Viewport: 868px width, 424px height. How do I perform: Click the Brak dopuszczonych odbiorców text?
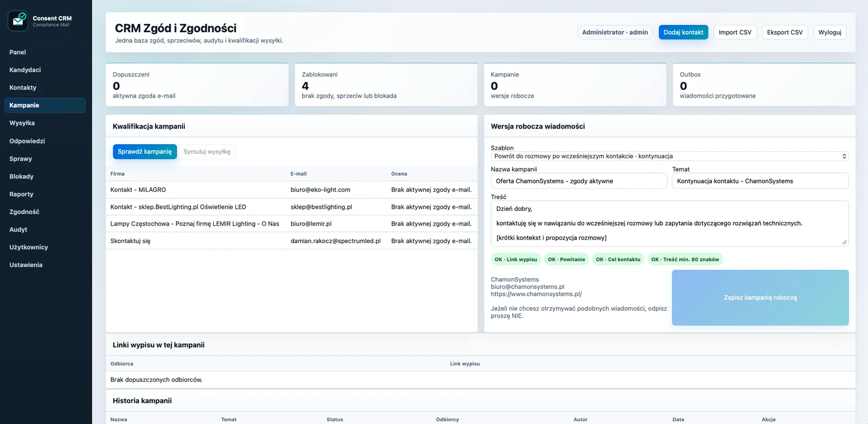click(x=156, y=380)
